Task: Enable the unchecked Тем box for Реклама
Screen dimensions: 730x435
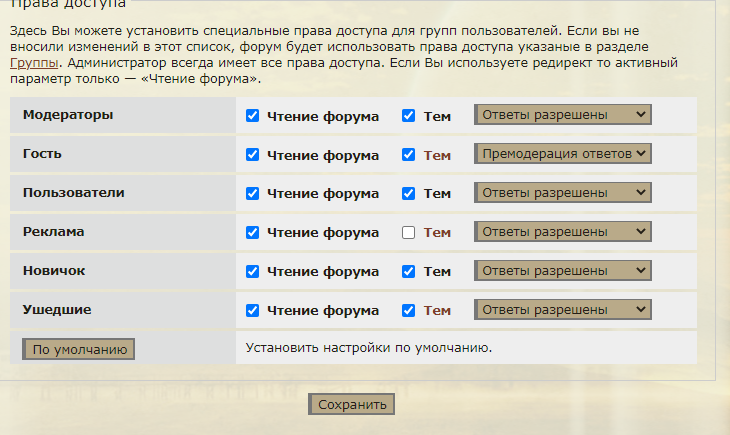Action: point(408,232)
